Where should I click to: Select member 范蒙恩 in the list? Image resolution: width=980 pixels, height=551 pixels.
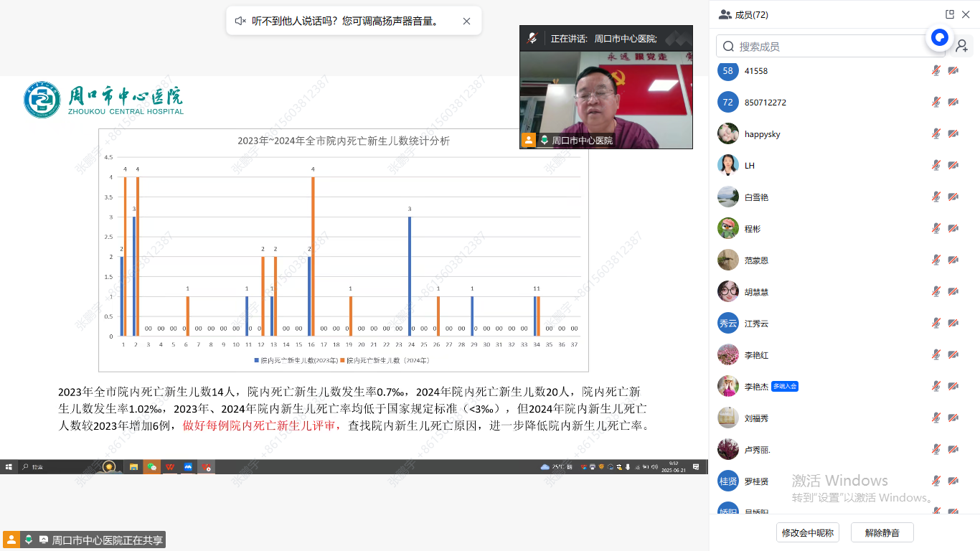(844, 260)
